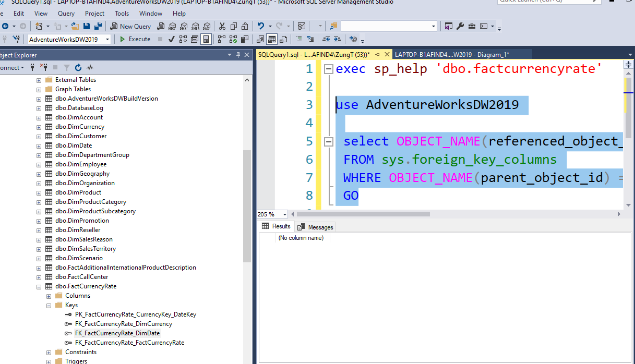The image size is (635, 364).
Task: Pin the Object Explorer panel
Action: (238, 55)
